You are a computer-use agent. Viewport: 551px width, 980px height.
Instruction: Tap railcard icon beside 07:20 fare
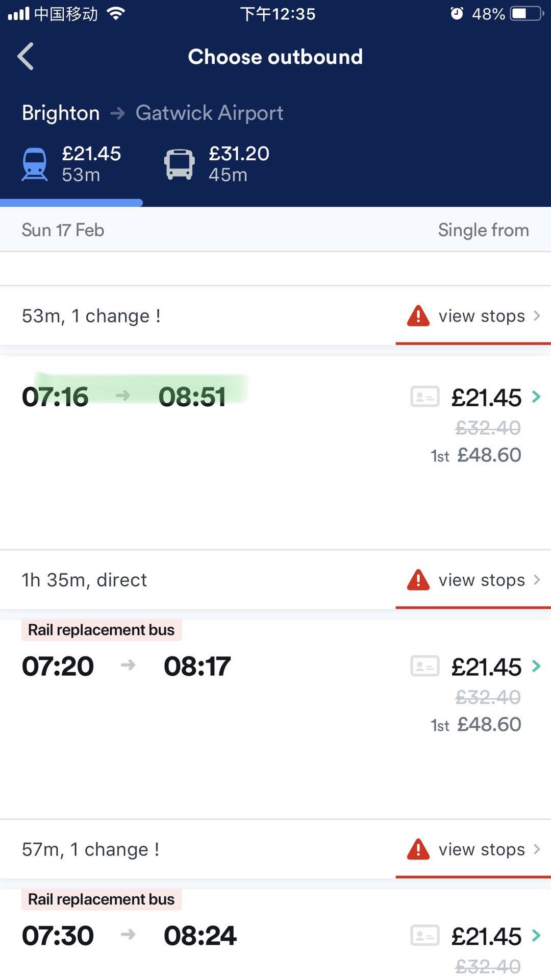click(x=424, y=666)
